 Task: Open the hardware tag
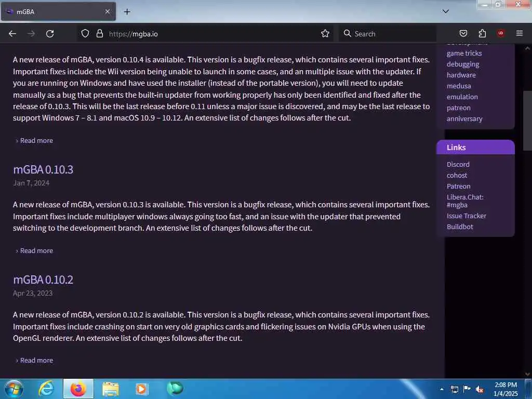[x=461, y=75]
